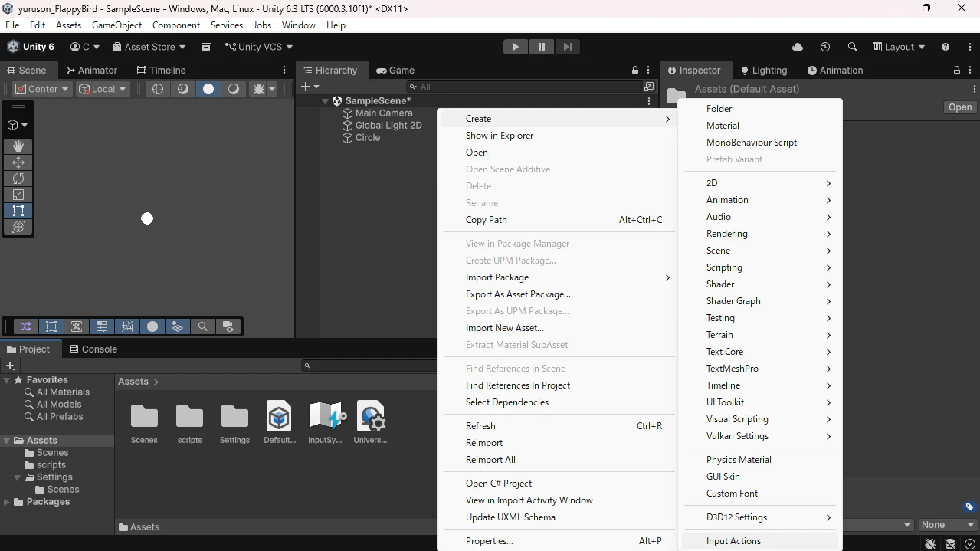
Task: Open the Undo History icon
Action: coord(825,47)
